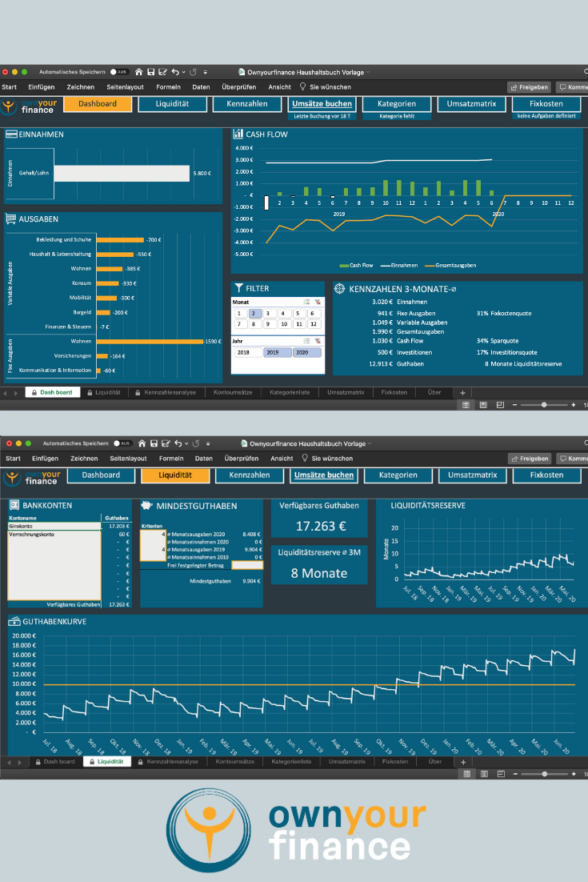This screenshot has height=882, width=588.
Task: Clear the Jahr slicer filter
Action: [x=318, y=340]
